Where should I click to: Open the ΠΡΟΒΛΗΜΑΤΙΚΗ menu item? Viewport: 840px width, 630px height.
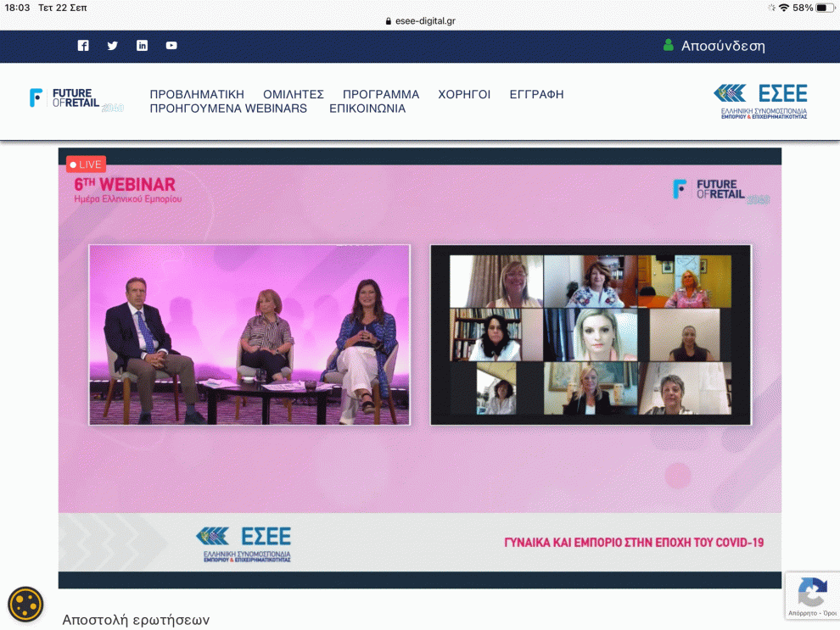tap(197, 94)
